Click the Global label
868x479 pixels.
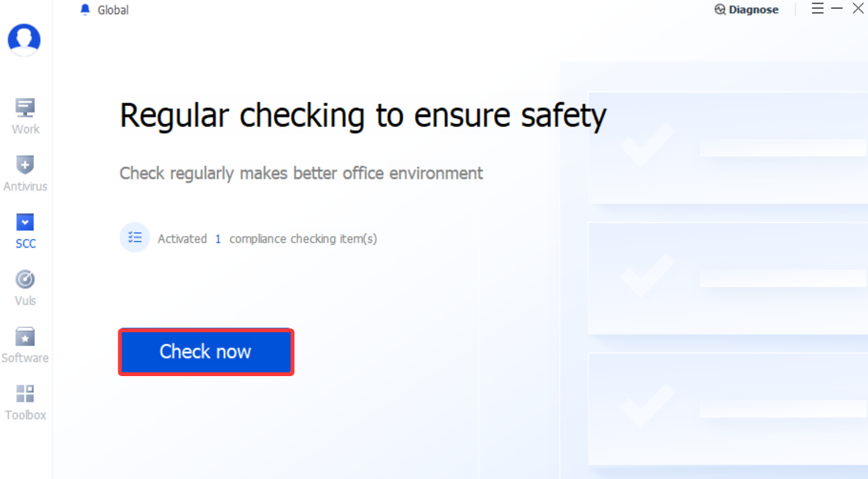tap(113, 10)
